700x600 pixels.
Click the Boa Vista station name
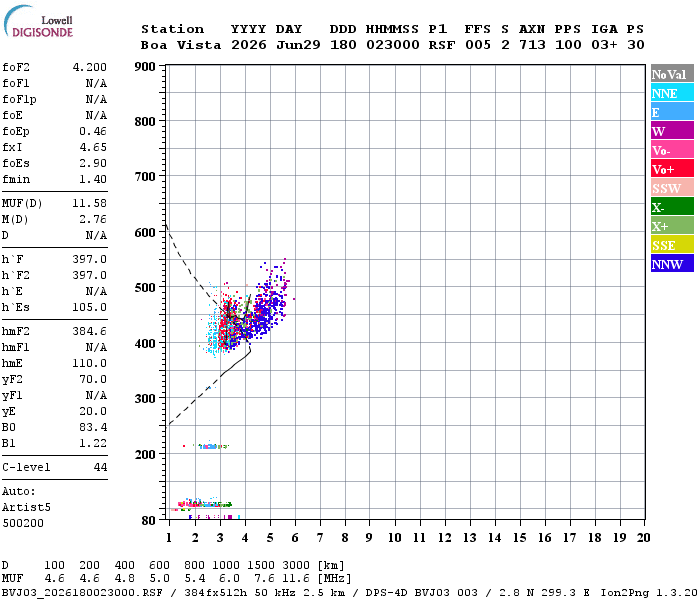181,45
